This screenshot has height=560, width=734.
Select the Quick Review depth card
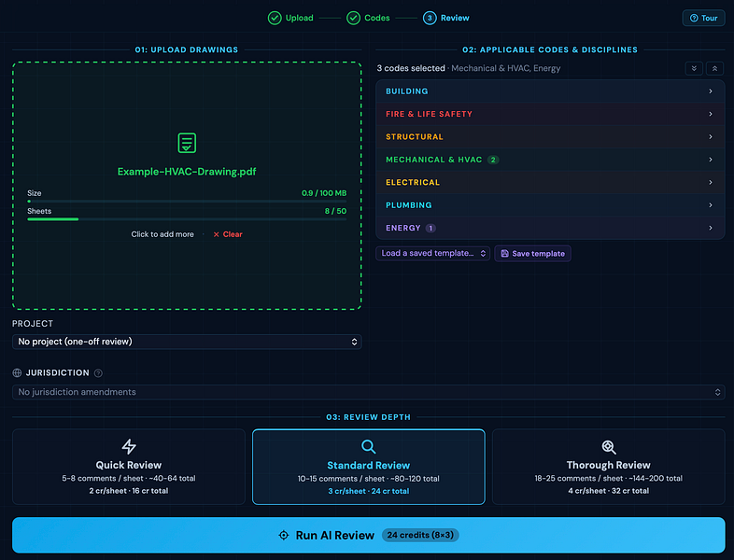pos(129,467)
